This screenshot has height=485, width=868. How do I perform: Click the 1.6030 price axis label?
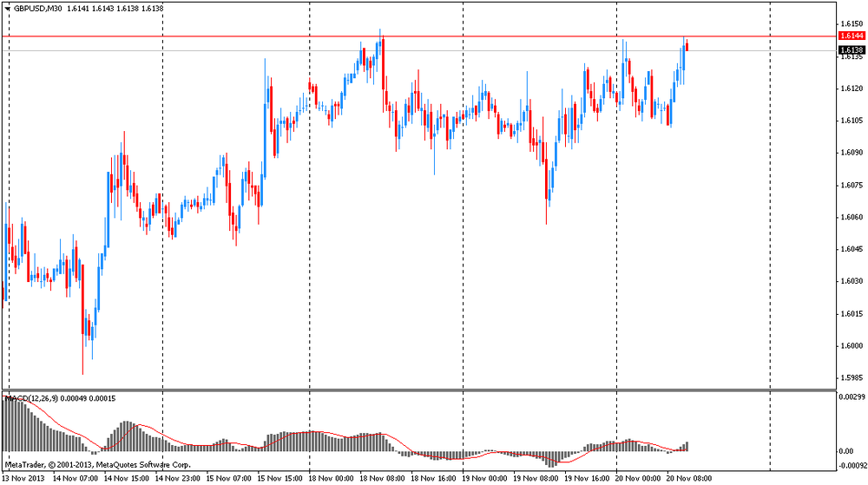click(850, 281)
